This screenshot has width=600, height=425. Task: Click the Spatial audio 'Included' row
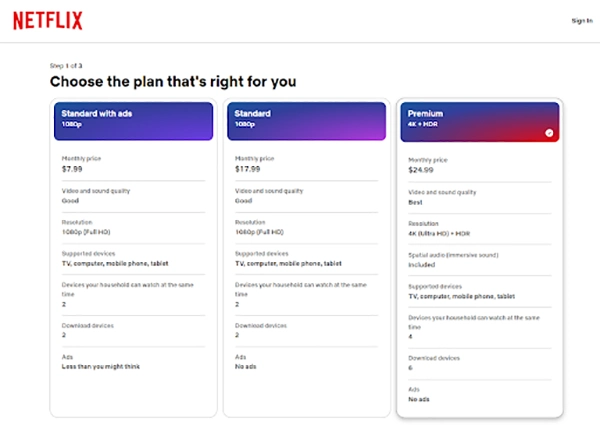pyautogui.click(x=422, y=266)
